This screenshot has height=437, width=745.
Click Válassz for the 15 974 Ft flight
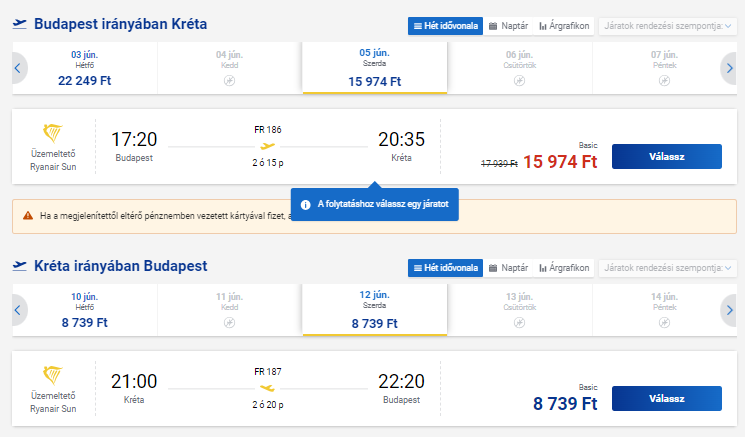click(667, 156)
